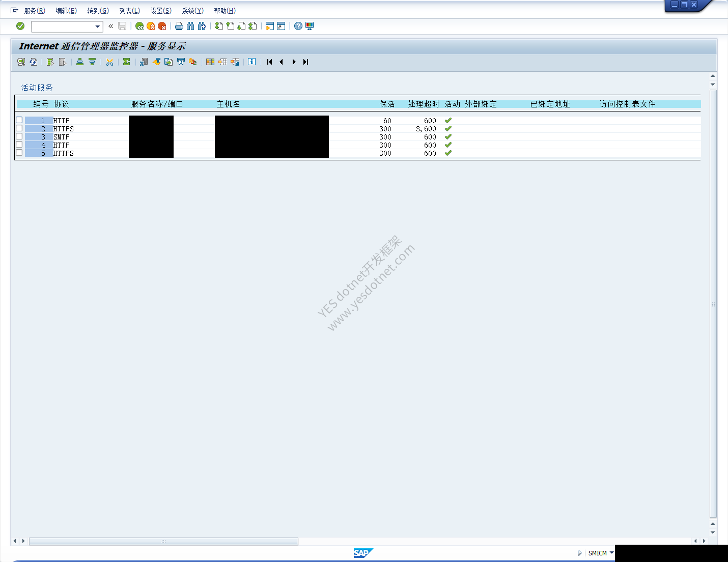Print the list with the printer icon

click(x=179, y=26)
